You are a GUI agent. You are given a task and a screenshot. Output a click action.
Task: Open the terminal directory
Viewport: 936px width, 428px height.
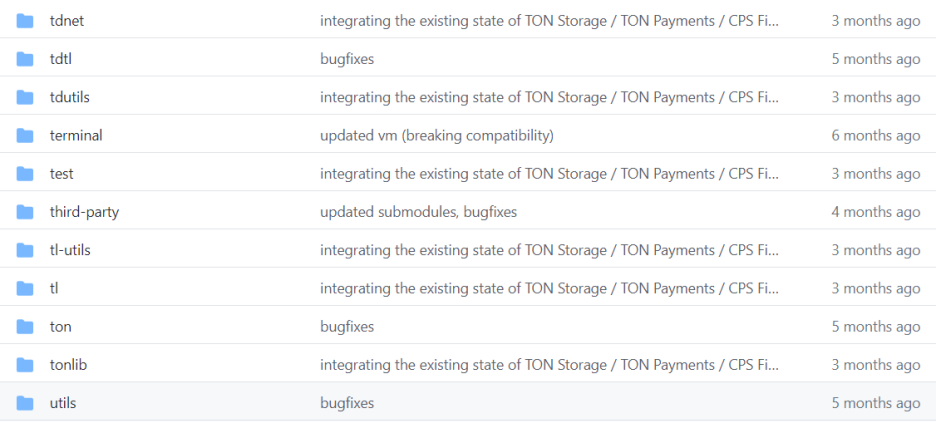coord(76,136)
